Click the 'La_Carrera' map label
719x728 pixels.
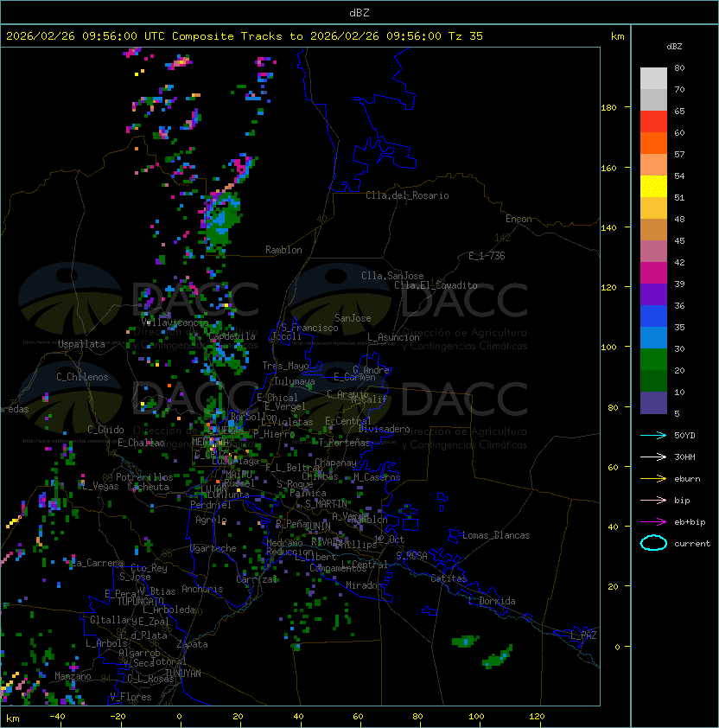click(98, 563)
